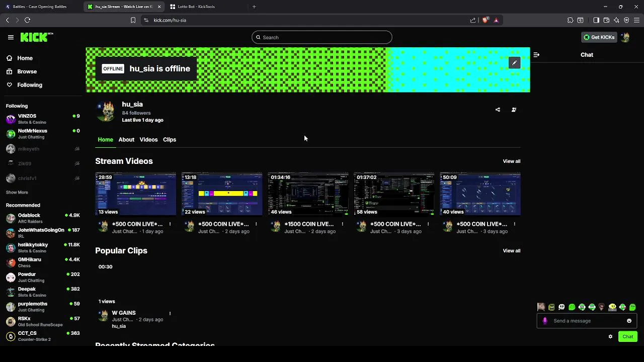Screen dimensions: 644x362
Task: Open the Brave Shields icon in address bar
Action: pos(485,20)
